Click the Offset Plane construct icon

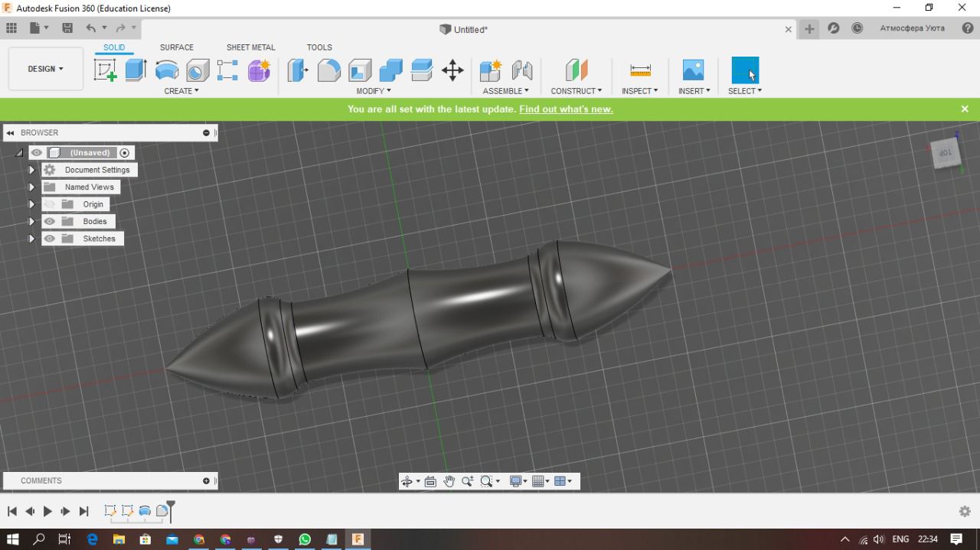coord(576,70)
